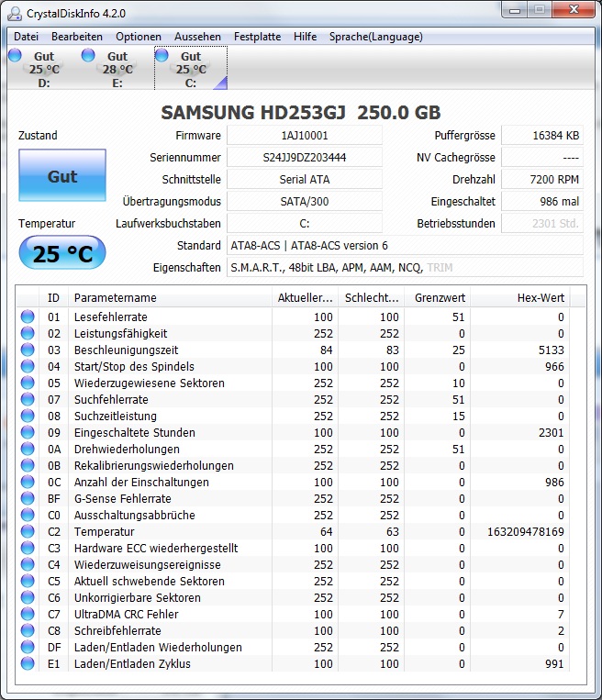The image size is (602, 700).
Task: Select the D: drive tab
Action: click(x=44, y=69)
